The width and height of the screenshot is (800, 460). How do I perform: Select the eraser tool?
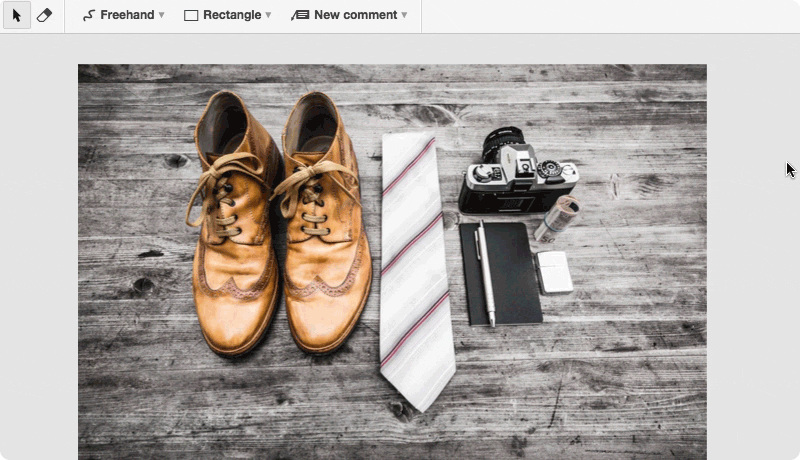point(44,15)
